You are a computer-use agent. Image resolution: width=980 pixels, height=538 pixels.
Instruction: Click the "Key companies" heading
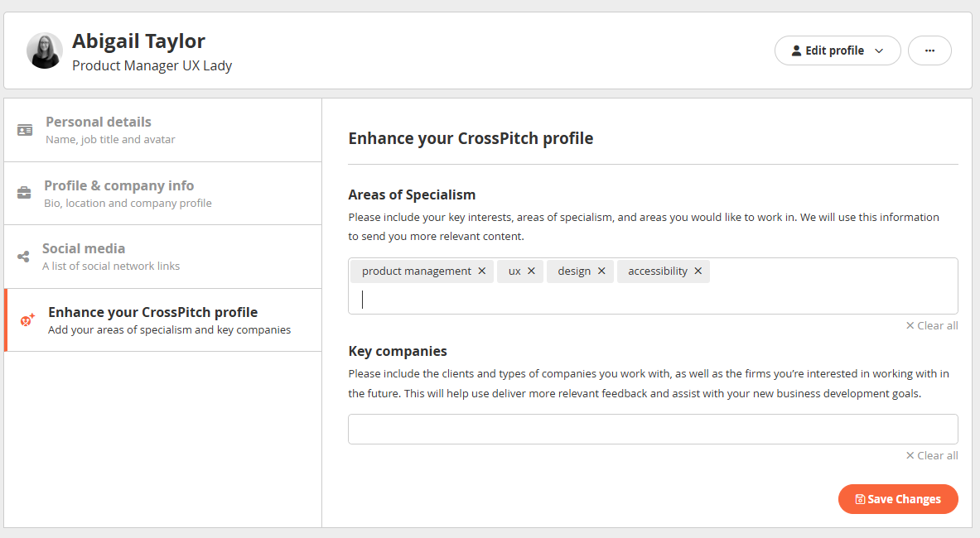[398, 352]
